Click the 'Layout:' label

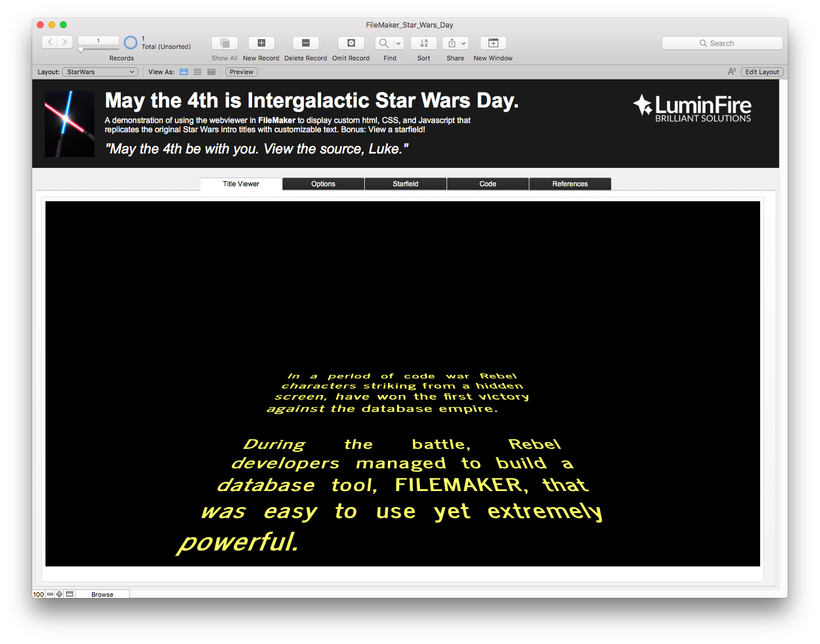49,72
